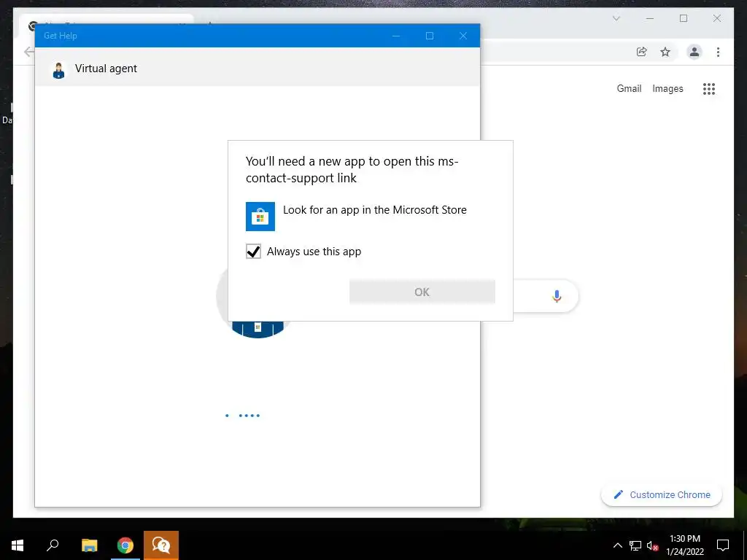Select the Get Help taskbar icon
The height and width of the screenshot is (560, 747).
(x=161, y=545)
